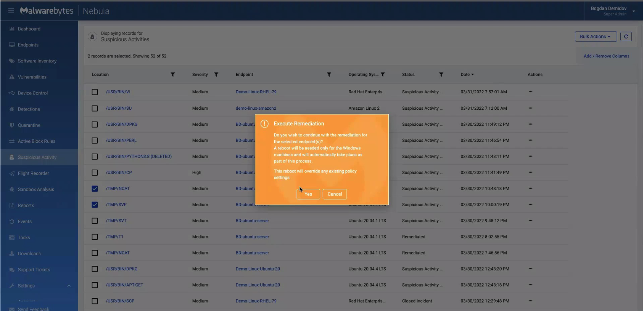Click the hamburger menu icon
The width and height of the screenshot is (644, 312).
click(x=11, y=10)
